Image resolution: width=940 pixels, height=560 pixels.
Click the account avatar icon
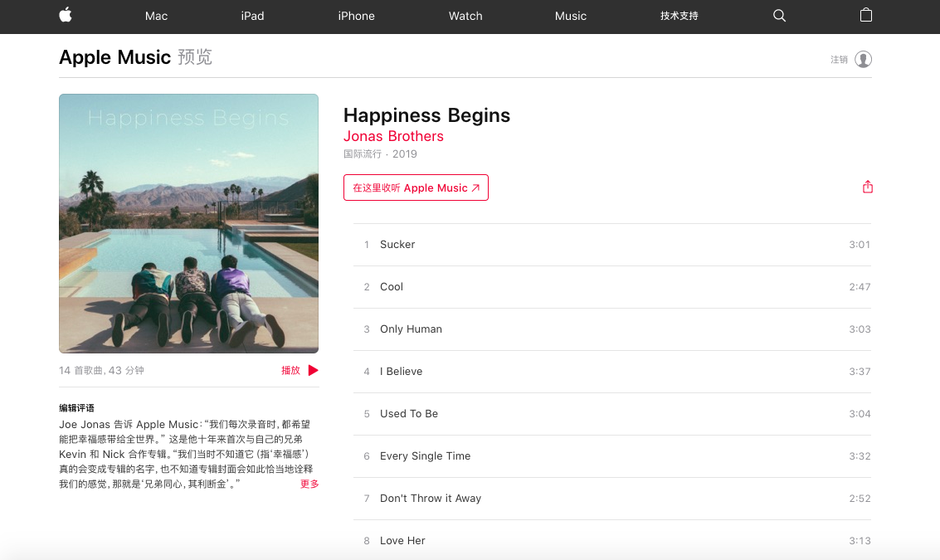(x=863, y=59)
